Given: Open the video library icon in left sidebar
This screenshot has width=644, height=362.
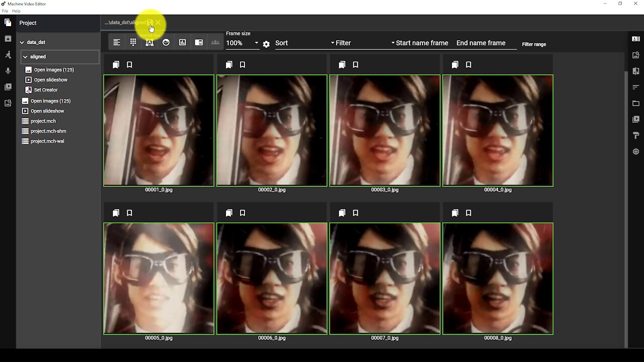Looking at the screenshot, I should 8,87.
